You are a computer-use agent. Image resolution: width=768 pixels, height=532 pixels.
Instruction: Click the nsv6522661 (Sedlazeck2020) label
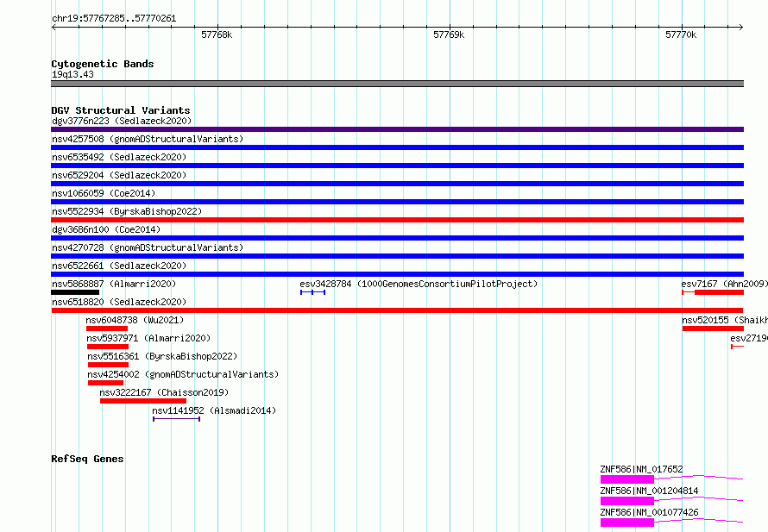(x=119, y=266)
